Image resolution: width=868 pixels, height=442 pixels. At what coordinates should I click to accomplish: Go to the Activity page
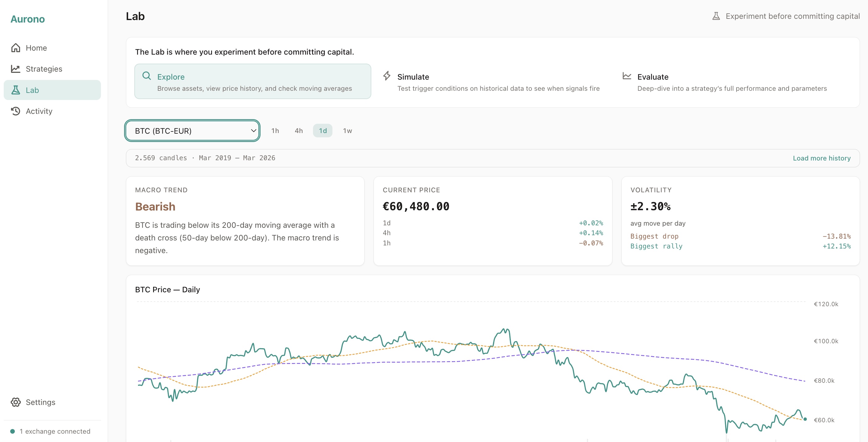tap(39, 111)
